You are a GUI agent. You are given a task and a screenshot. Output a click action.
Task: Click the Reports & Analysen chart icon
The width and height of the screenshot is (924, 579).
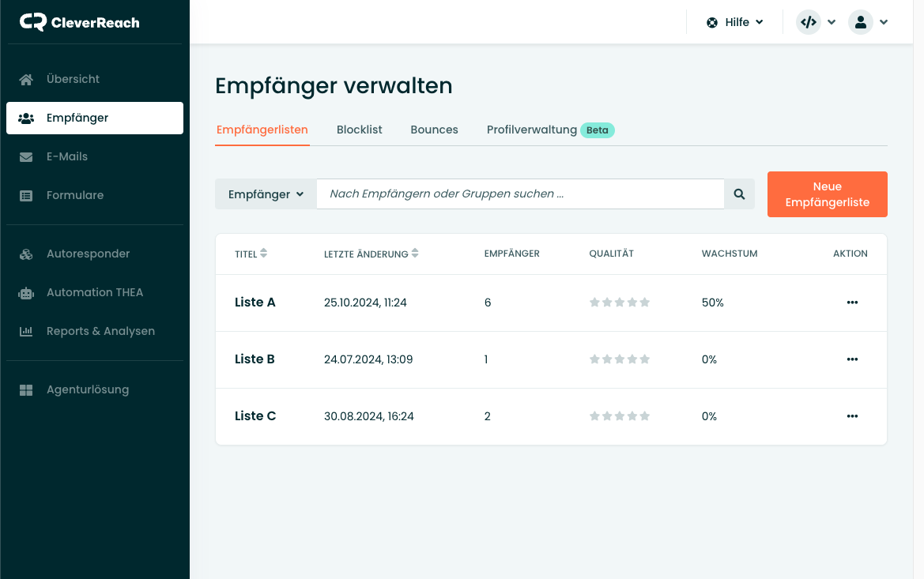click(x=26, y=331)
